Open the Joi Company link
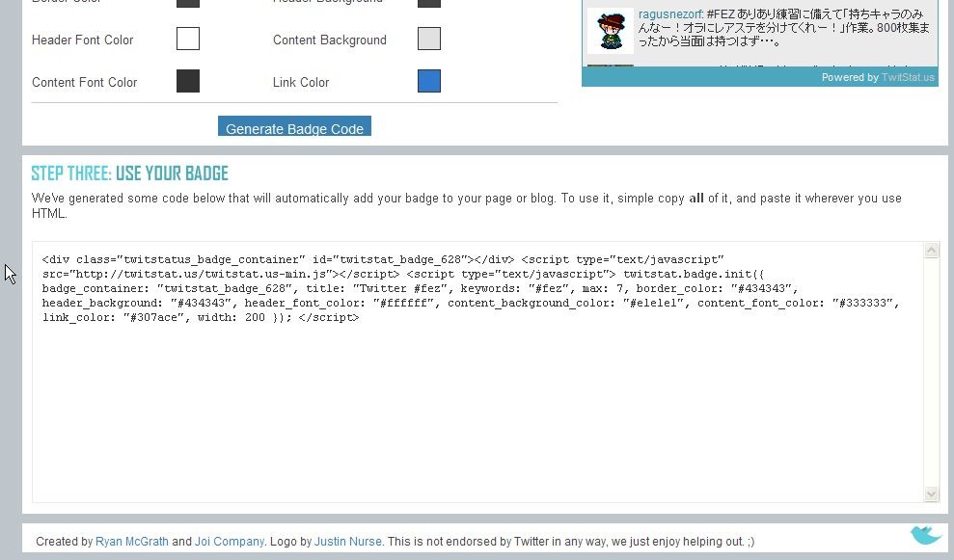 230,541
